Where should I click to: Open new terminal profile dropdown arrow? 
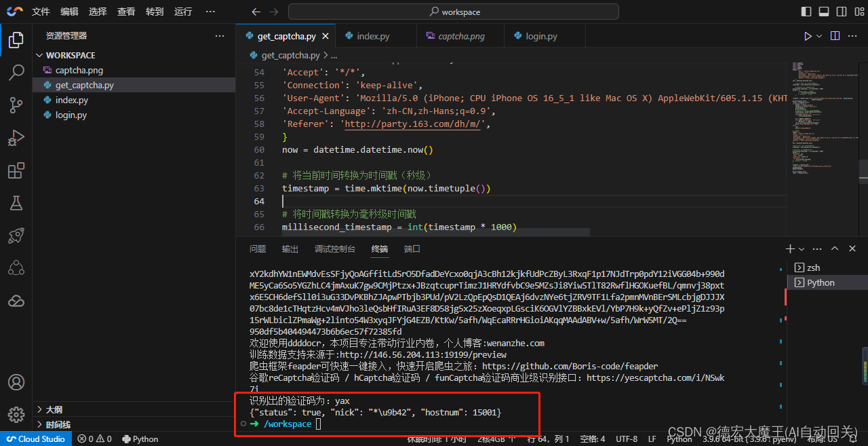click(x=802, y=249)
